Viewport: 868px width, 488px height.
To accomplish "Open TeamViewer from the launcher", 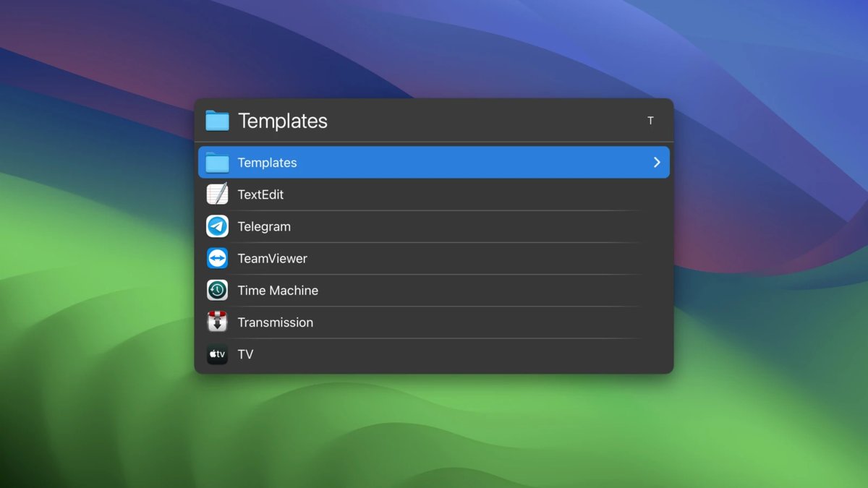I will tap(273, 258).
